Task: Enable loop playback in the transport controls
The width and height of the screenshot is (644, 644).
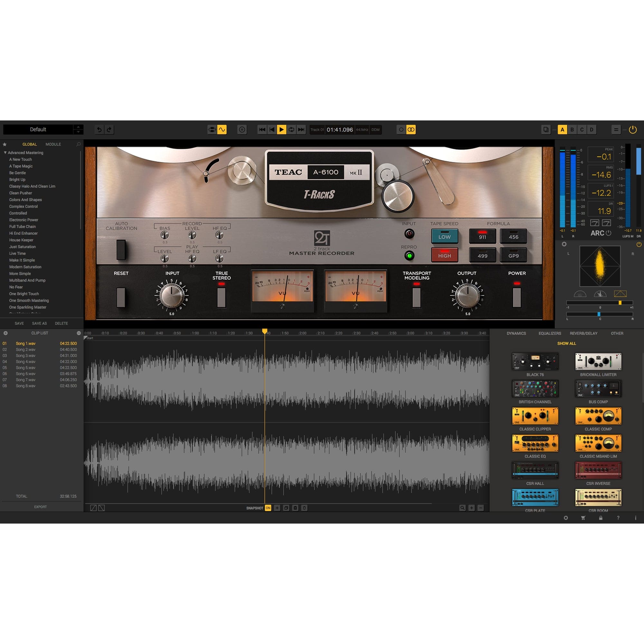Action: click(x=291, y=130)
